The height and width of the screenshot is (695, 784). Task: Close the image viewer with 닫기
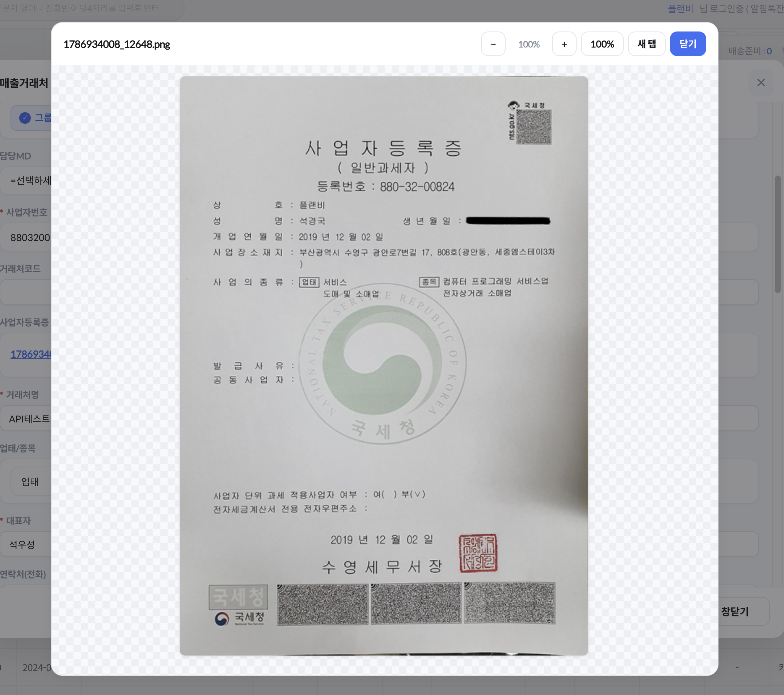point(688,44)
